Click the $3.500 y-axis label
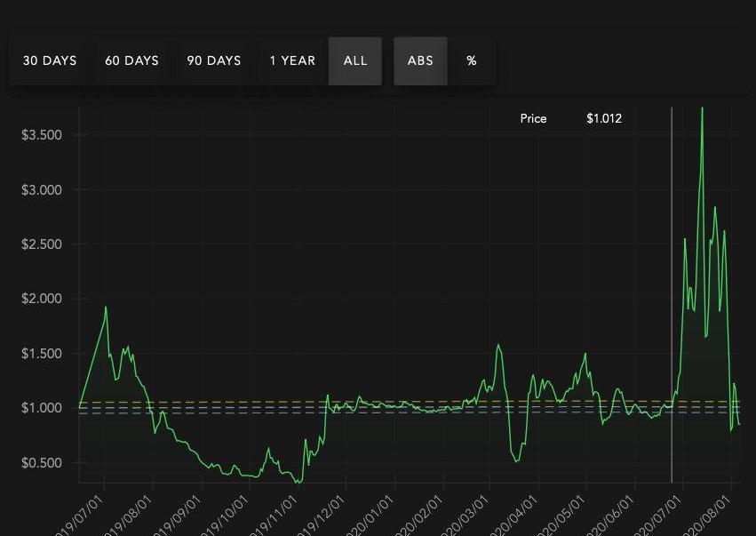 click(41, 135)
